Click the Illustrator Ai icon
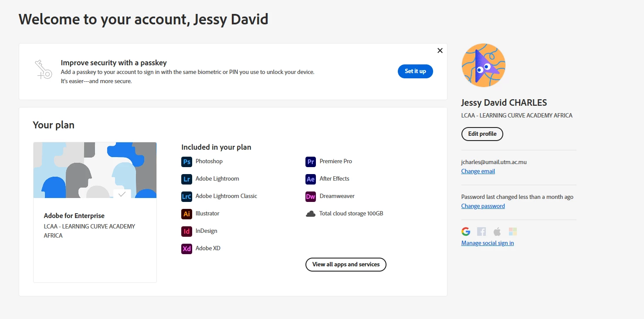Viewport: 644px width, 319px height. 186,214
